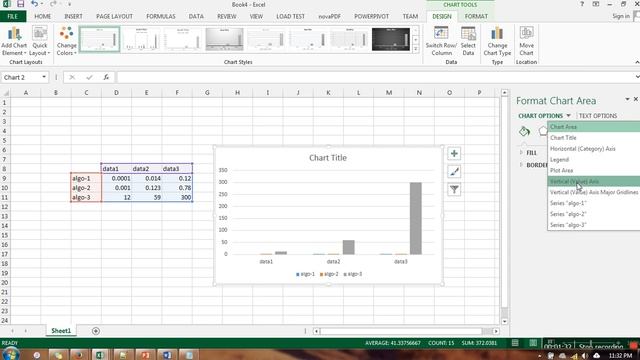This screenshot has width=640, height=360.
Task: Click PowerPoint icon in taskbar
Action: click(145, 355)
